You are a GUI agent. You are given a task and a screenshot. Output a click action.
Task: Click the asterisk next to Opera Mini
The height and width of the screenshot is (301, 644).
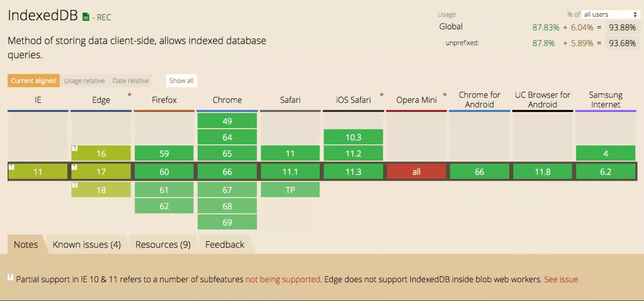[445, 95]
